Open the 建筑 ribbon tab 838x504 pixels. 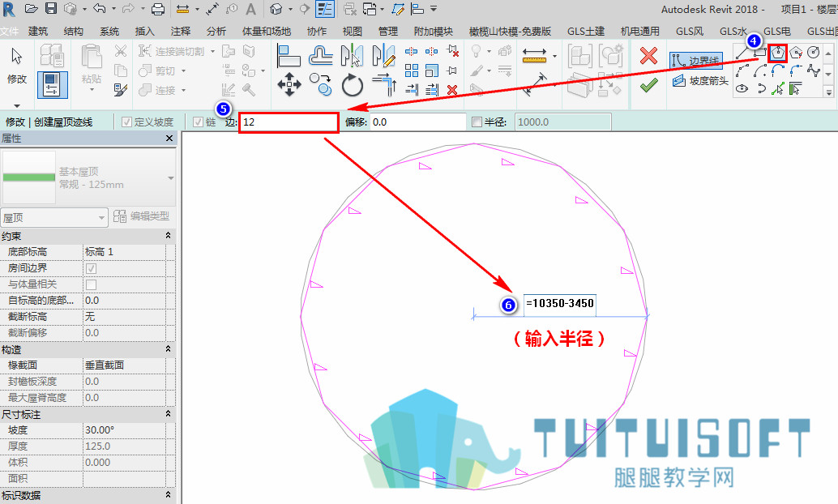coord(38,32)
